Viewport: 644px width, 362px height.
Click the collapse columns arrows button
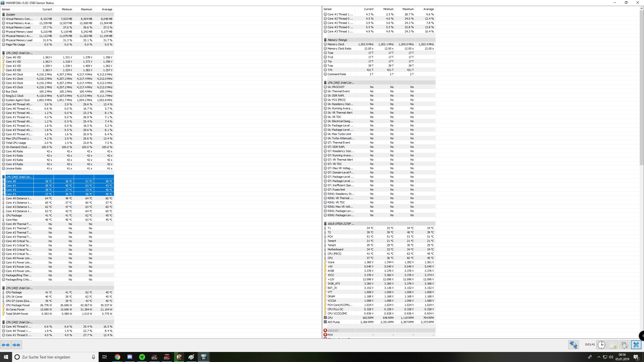point(17,345)
